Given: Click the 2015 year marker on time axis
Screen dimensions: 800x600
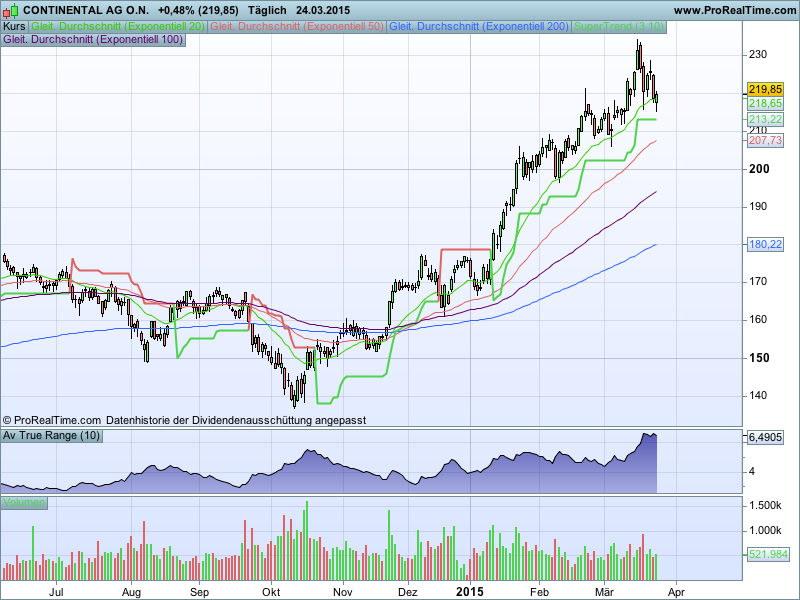Looking at the screenshot, I should click(x=469, y=592).
